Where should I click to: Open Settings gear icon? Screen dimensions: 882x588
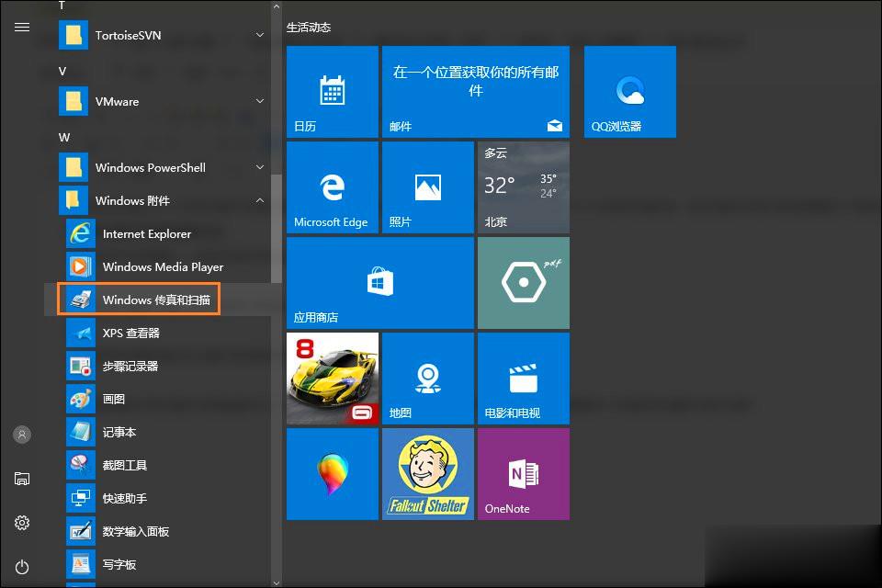22,523
